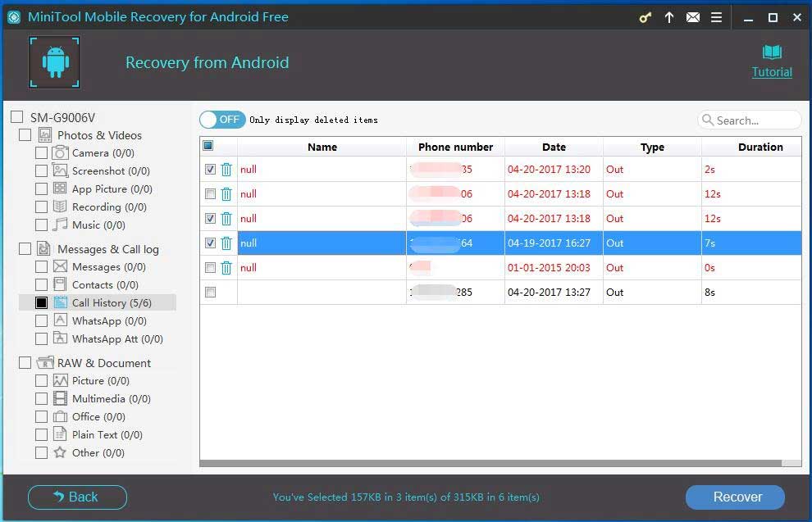Click the Camera icon
This screenshot has height=522, width=812.
tap(61, 152)
